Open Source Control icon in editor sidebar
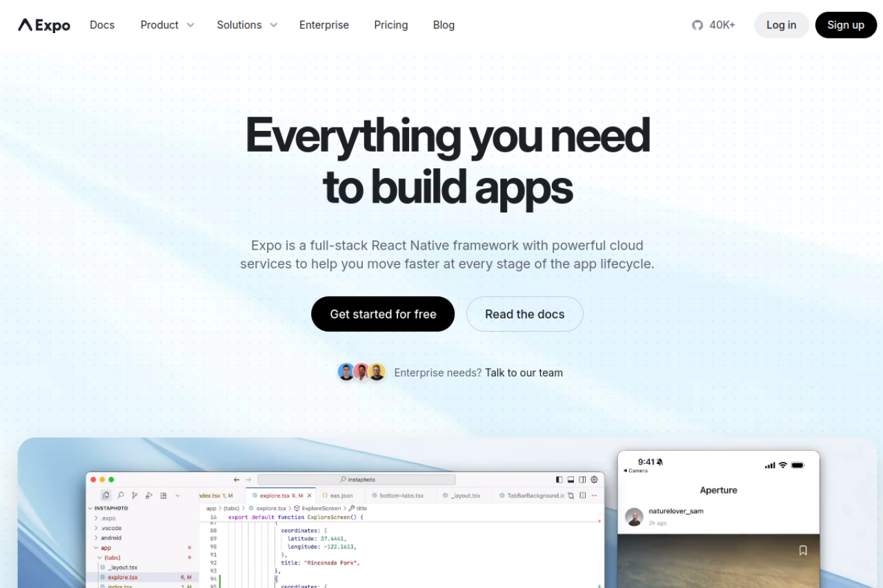Screen dimensions: 883x588 point(135,495)
